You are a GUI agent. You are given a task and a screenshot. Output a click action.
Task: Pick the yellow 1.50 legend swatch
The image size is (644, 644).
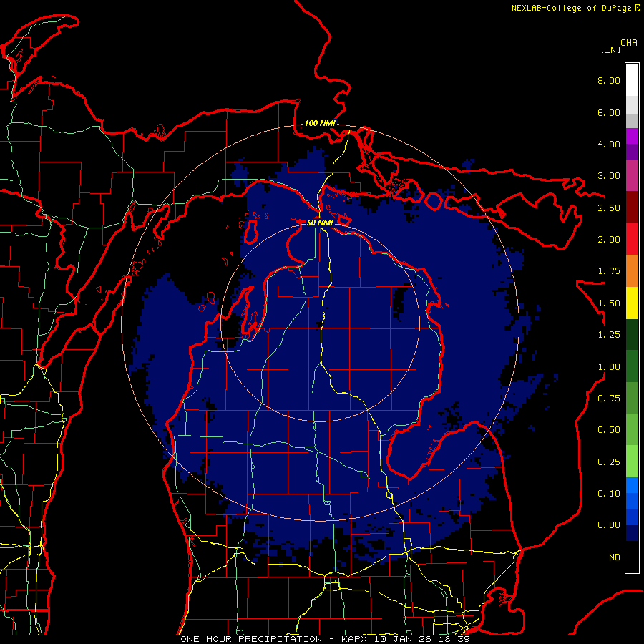pos(632,303)
